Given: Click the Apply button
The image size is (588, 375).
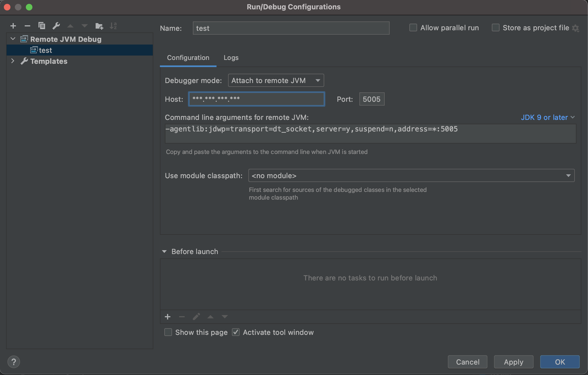Looking at the screenshot, I should pos(513,362).
